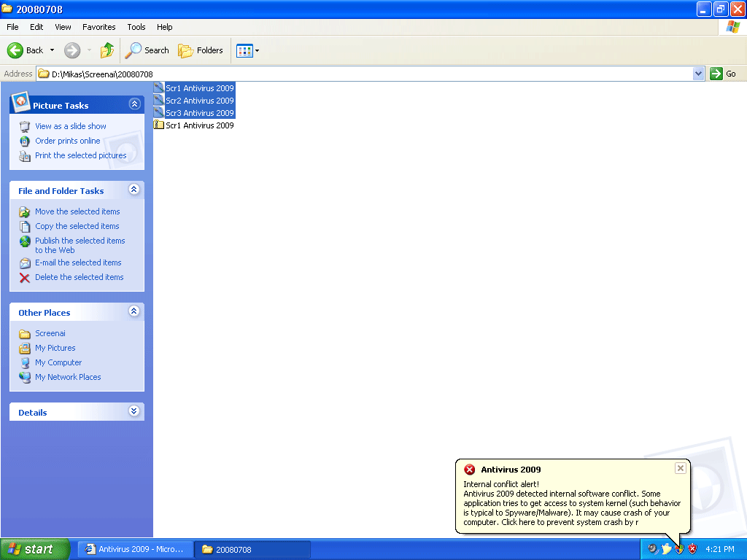Expand the address bar dropdown arrow
The width and height of the screenshot is (747, 560).
[x=698, y=74]
